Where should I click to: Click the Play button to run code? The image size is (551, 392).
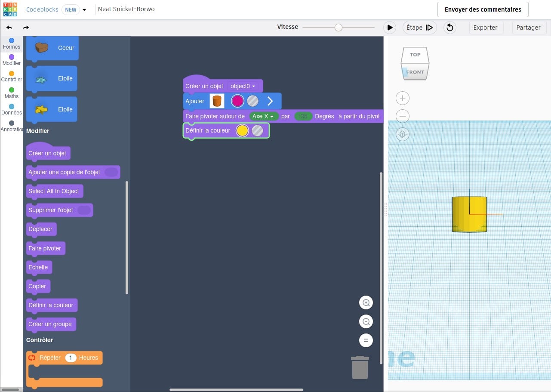pos(389,28)
